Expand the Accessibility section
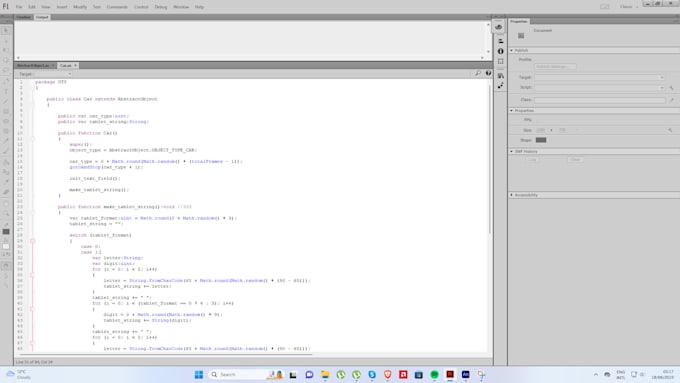The width and height of the screenshot is (680, 383). (x=512, y=195)
